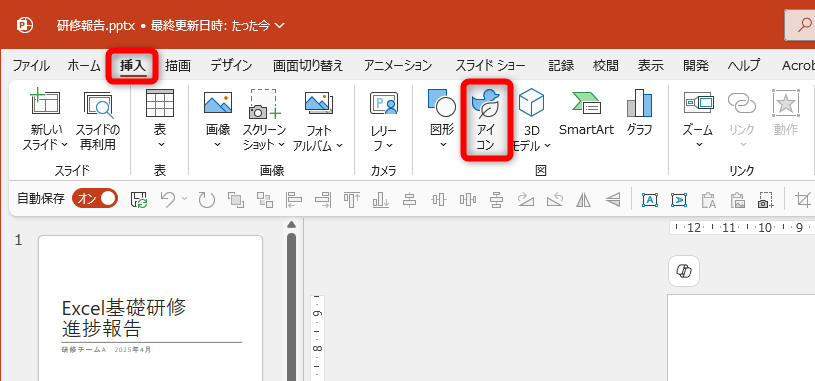This screenshot has width=815, height=381.
Task: Open the デザイン tab
Action: (231, 65)
